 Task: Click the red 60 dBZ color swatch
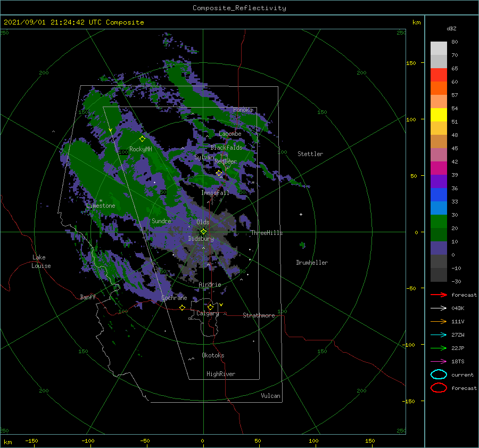point(439,75)
